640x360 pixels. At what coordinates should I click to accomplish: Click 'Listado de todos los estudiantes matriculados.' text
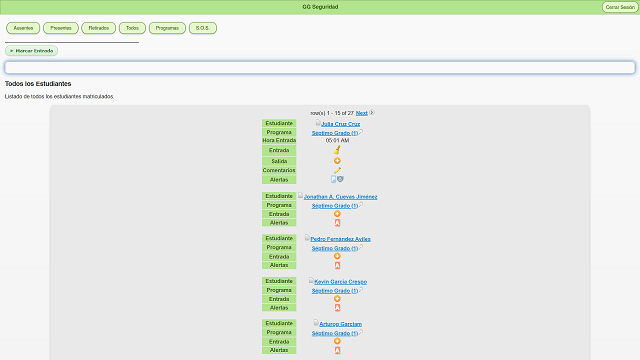(x=60, y=97)
